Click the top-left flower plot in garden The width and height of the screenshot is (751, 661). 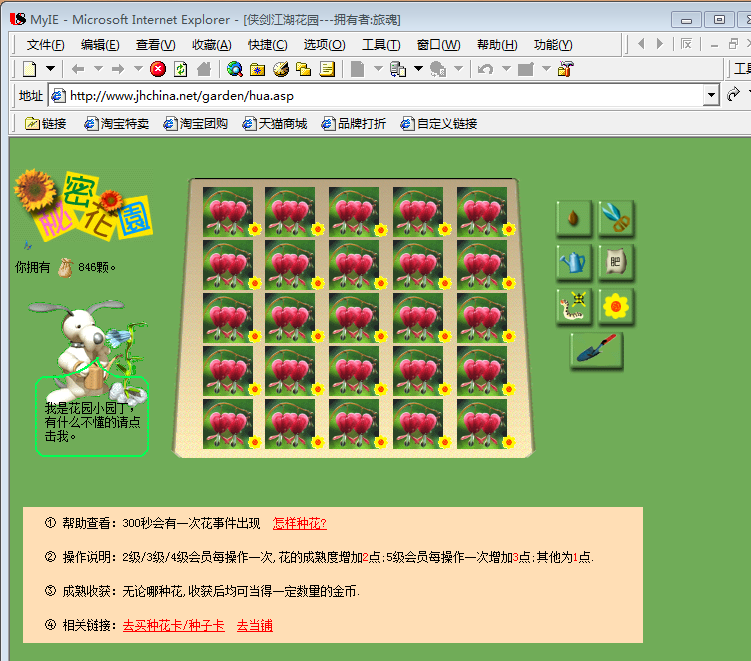[x=228, y=212]
